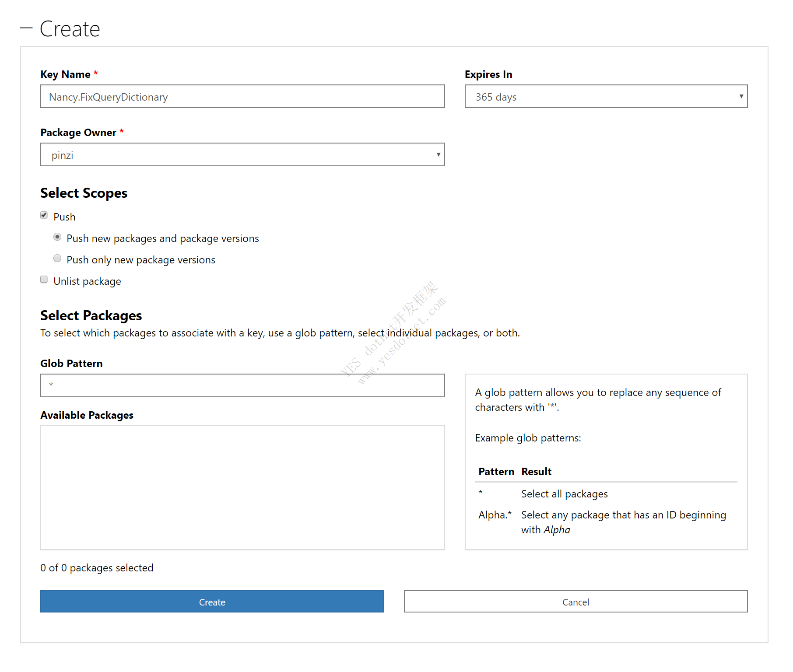Enable the Unlist package checkbox
The image size is (793, 672).
(44, 280)
